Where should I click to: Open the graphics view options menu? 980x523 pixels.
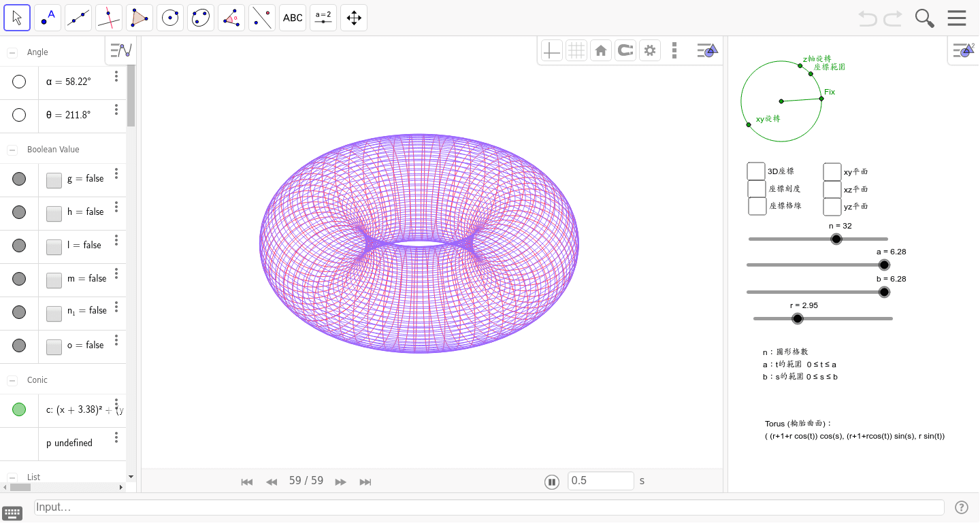[x=674, y=50]
